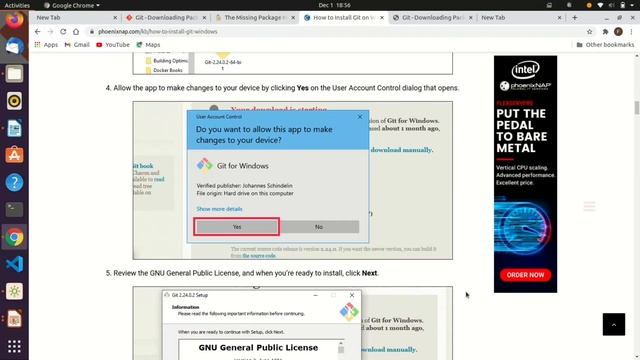640x360 pixels.
Task: Open the Chrome profile avatar
Action: (x=618, y=31)
